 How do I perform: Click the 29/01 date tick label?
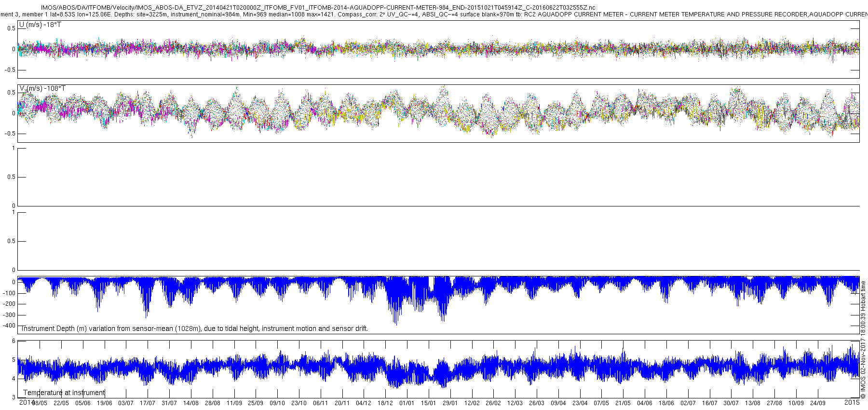(450, 403)
